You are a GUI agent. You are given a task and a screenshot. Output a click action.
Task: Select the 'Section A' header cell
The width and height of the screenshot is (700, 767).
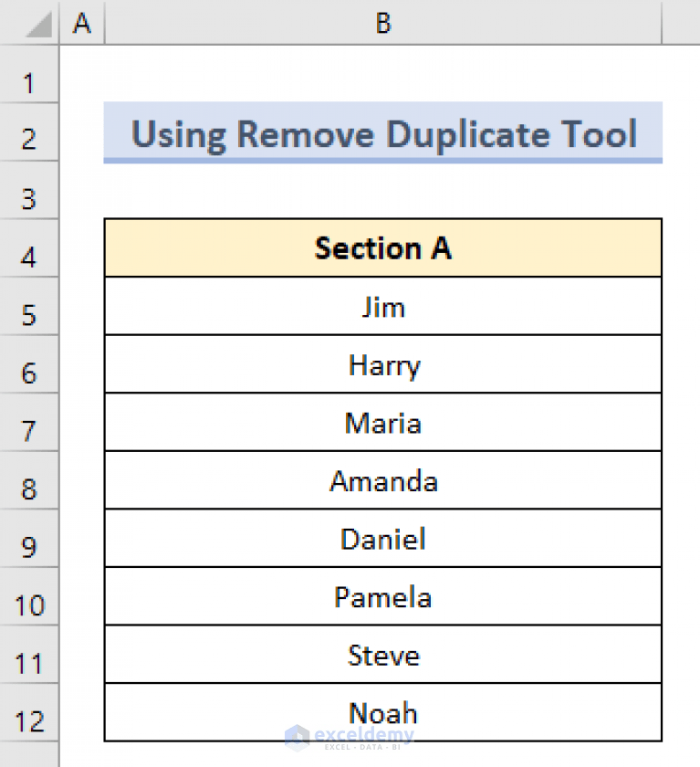pyautogui.click(x=382, y=247)
